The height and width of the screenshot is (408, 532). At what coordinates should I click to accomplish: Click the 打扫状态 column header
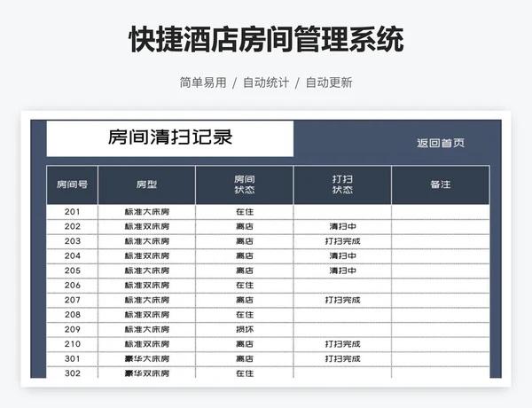[342, 185]
